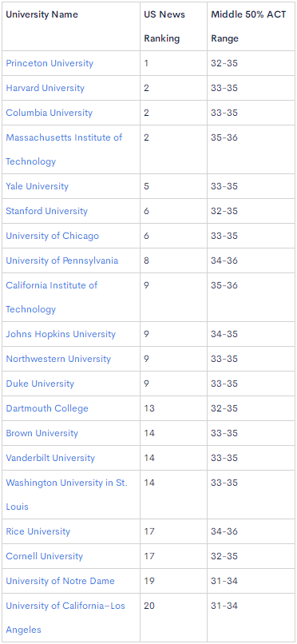
Task: Open Massachusetts Institute of Technology link
Action: tap(64, 149)
